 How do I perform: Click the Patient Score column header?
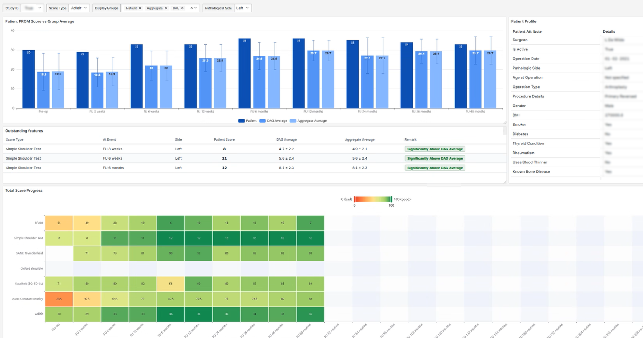point(224,140)
